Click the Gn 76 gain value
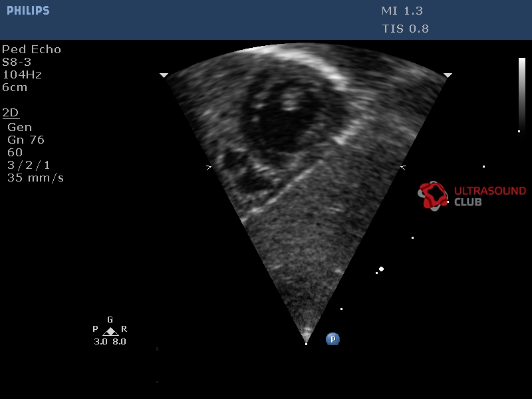The height and width of the screenshot is (399, 532). tap(26, 140)
